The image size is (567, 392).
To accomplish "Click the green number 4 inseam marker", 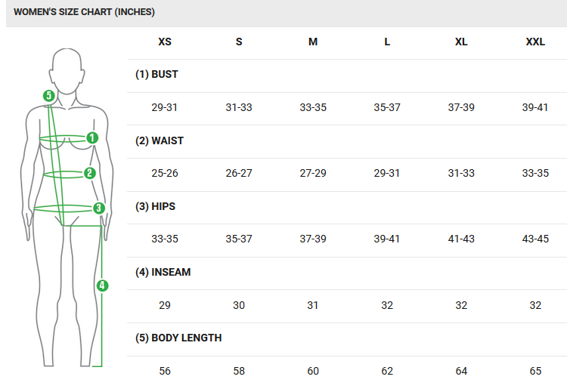I will click(x=102, y=286).
